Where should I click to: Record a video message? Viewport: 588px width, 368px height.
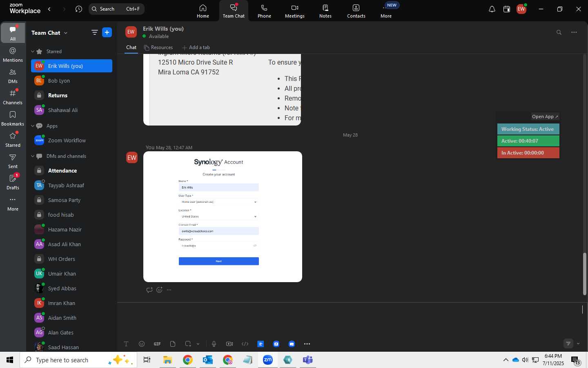229,344
